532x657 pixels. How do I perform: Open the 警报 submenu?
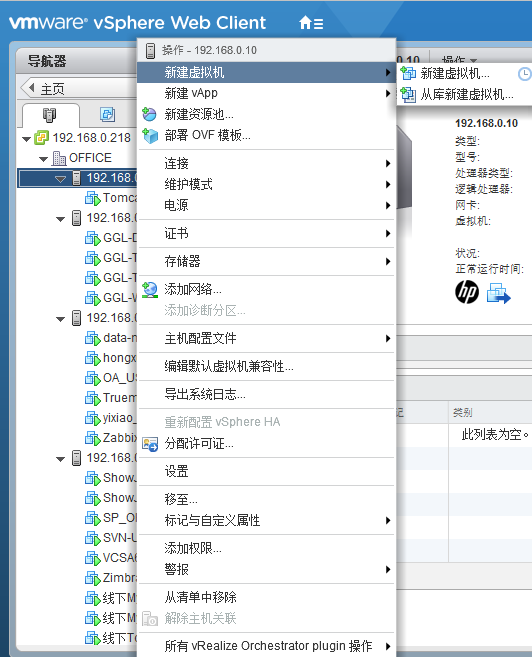[x=266, y=569]
